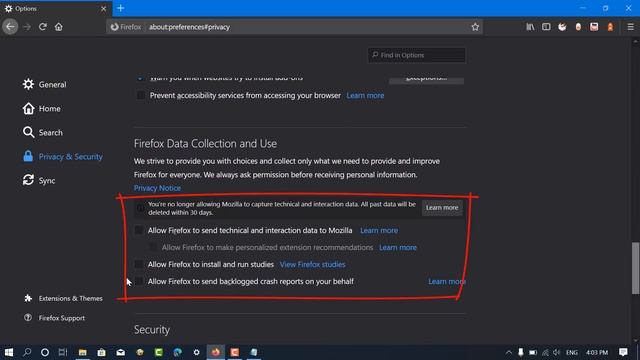This screenshot has width=640, height=360.
Task: Open Windows taskbar search
Action: pyautogui.click(x=27, y=352)
